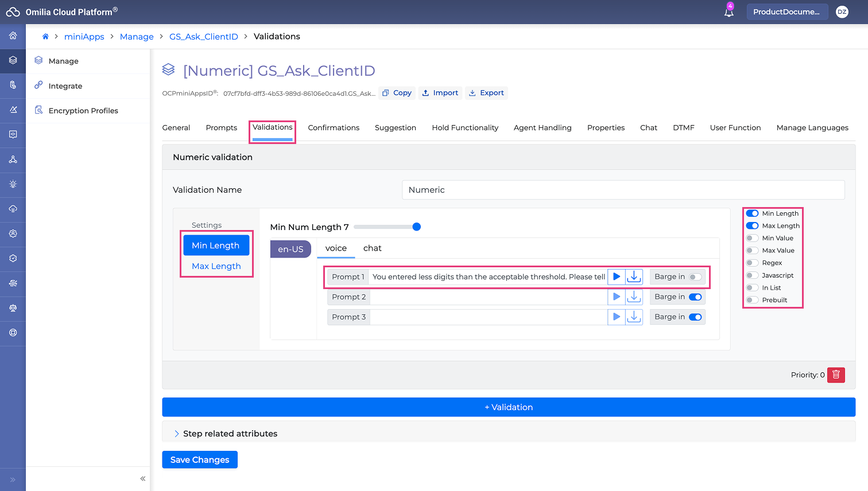Click the notification bell icon

pos(728,12)
